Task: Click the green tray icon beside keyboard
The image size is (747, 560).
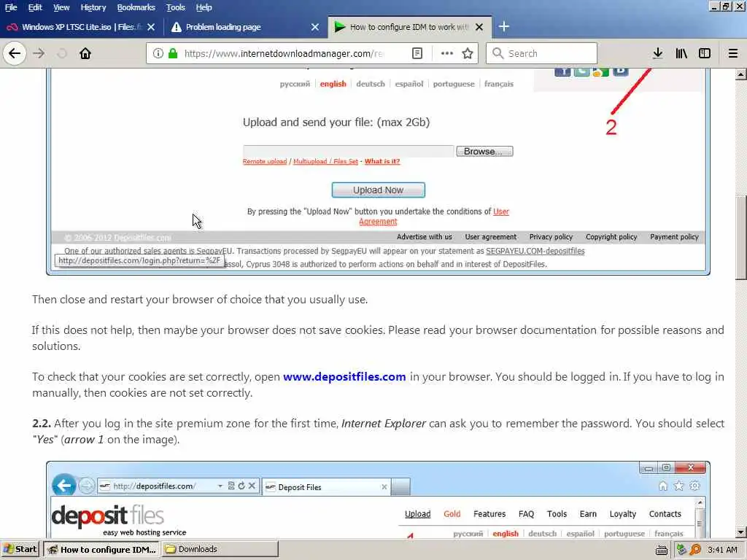Action: [x=681, y=550]
